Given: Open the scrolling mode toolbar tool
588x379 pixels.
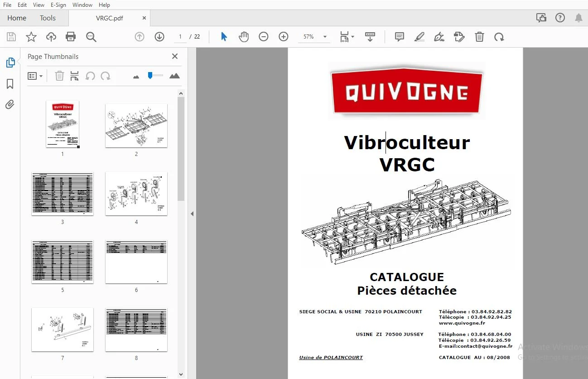Looking at the screenshot, I should [x=370, y=37].
